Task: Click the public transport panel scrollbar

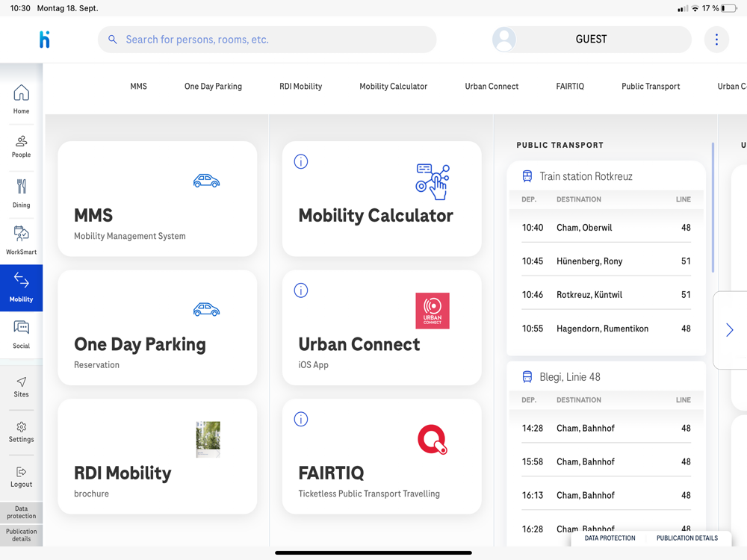Action: 713,207
